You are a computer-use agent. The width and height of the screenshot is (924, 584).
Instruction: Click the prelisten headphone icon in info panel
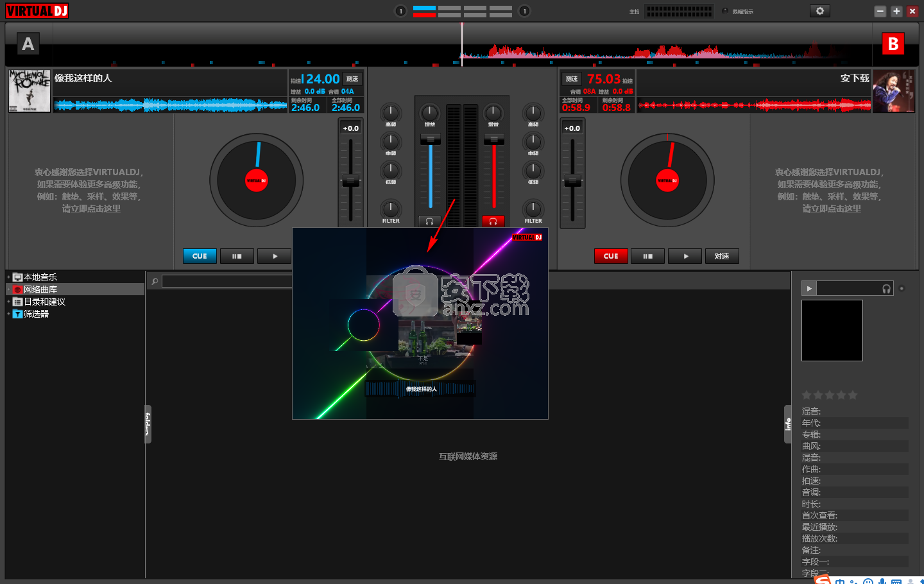coord(886,289)
